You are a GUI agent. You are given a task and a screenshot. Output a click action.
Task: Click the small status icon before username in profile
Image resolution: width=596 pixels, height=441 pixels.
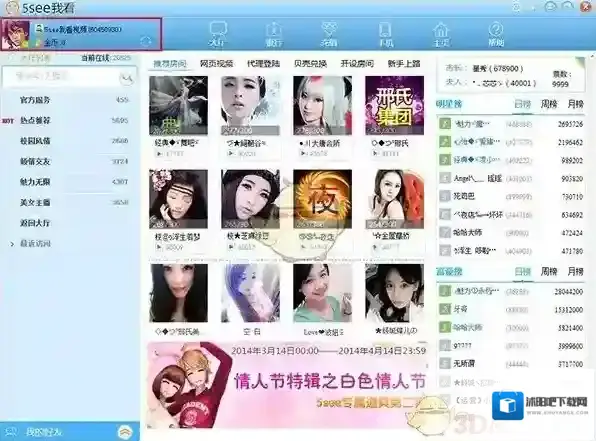tap(39, 29)
